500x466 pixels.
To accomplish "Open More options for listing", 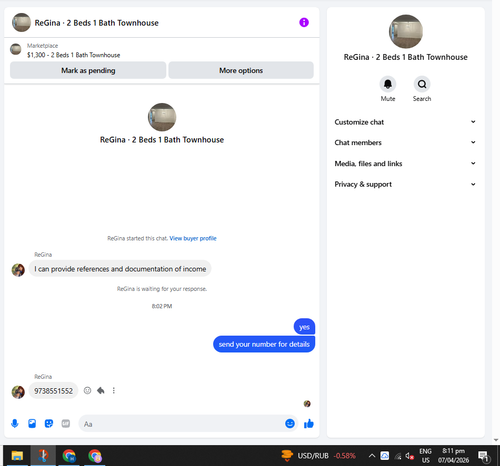I will click(x=241, y=70).
